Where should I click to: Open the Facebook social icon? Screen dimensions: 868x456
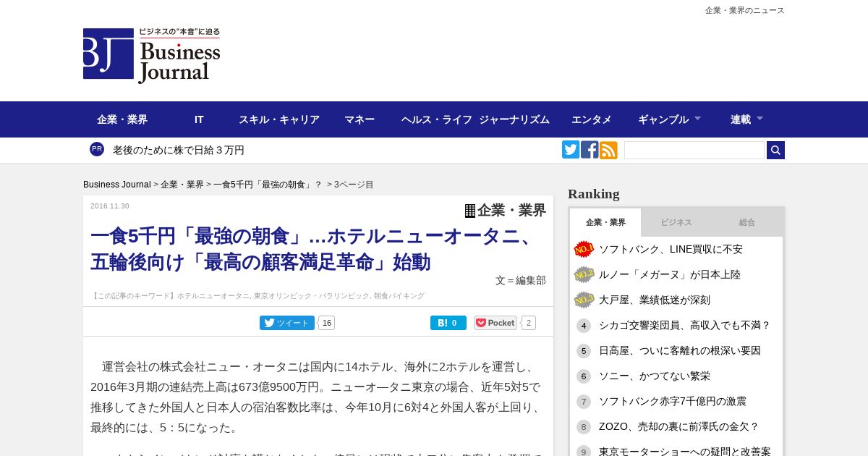coord(590,150)
